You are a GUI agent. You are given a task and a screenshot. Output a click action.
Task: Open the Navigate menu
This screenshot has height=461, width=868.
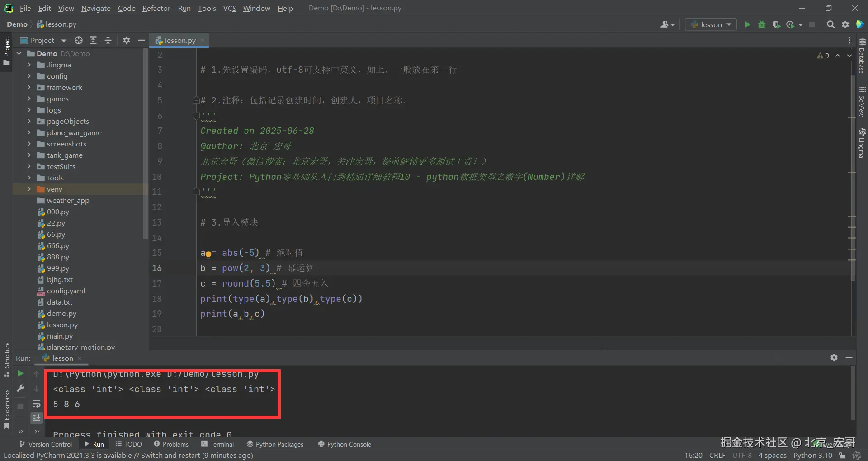pos(96,8)
